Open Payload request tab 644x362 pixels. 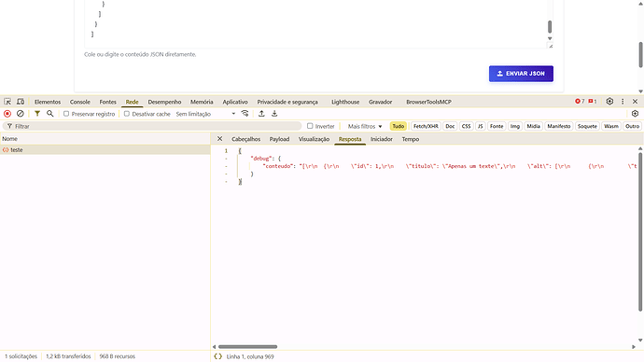[x=279, y=139]
